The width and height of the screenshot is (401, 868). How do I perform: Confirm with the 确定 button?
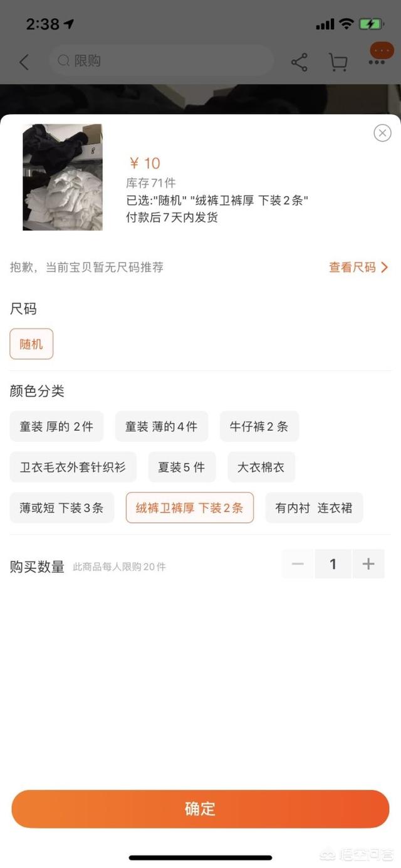tap(200, 809)
